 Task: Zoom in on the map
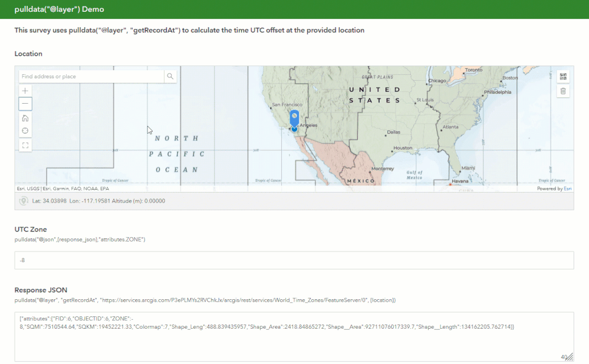pyautogui.click(x=25, y=91)
